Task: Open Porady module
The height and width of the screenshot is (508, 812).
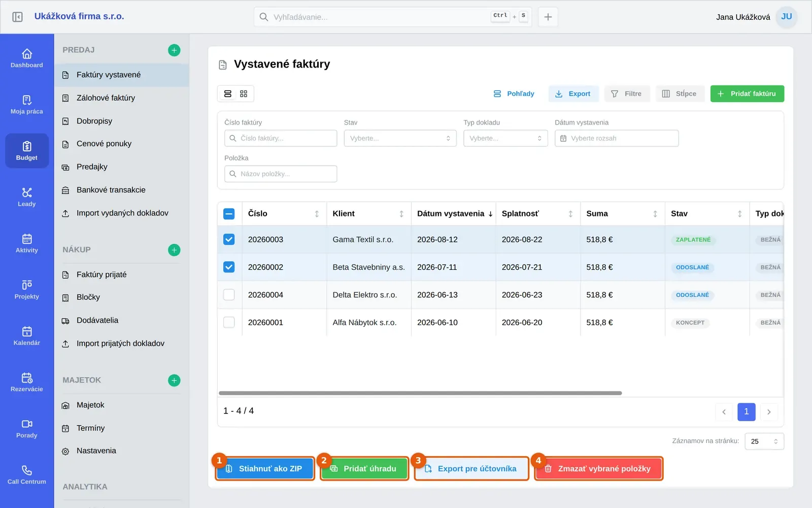Action: [27, 428]
